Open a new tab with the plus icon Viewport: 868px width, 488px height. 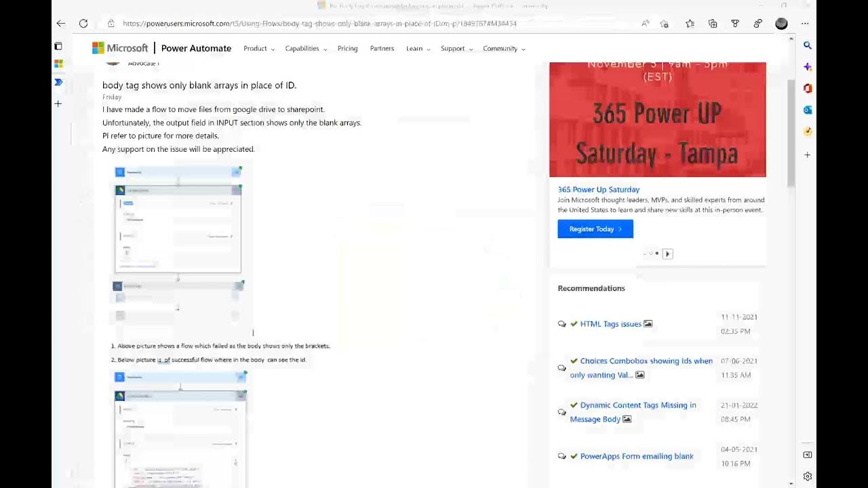coord(58,104)
